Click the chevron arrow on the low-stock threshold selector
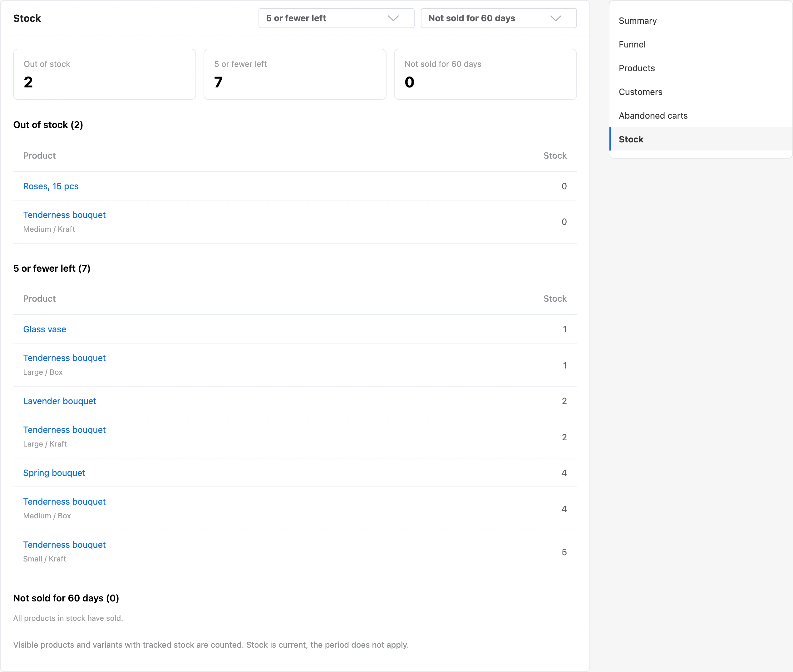 [393, 18]
